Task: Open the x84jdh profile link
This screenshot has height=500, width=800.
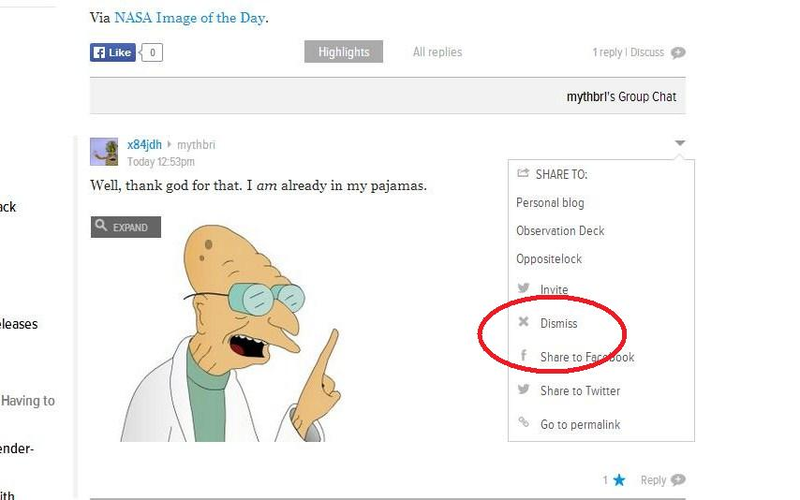Action: tap(144, 145)
